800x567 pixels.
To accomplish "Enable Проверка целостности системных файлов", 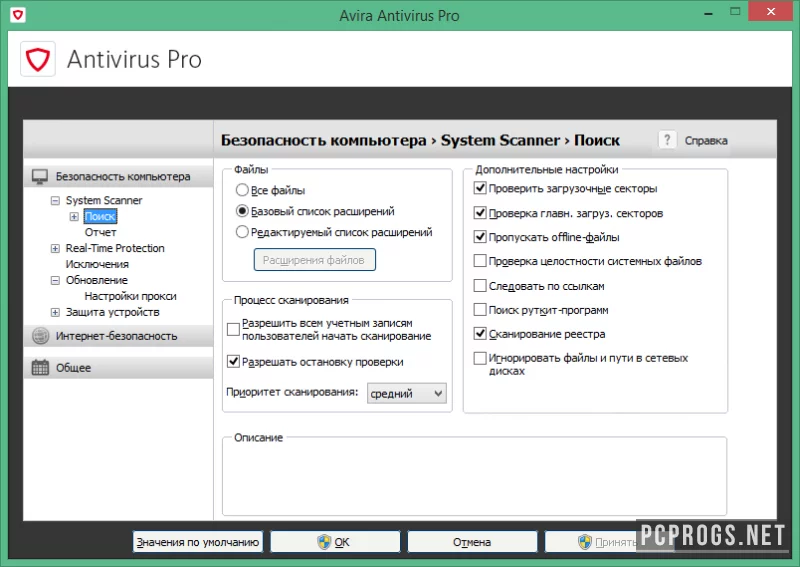I will pos(480,261).
